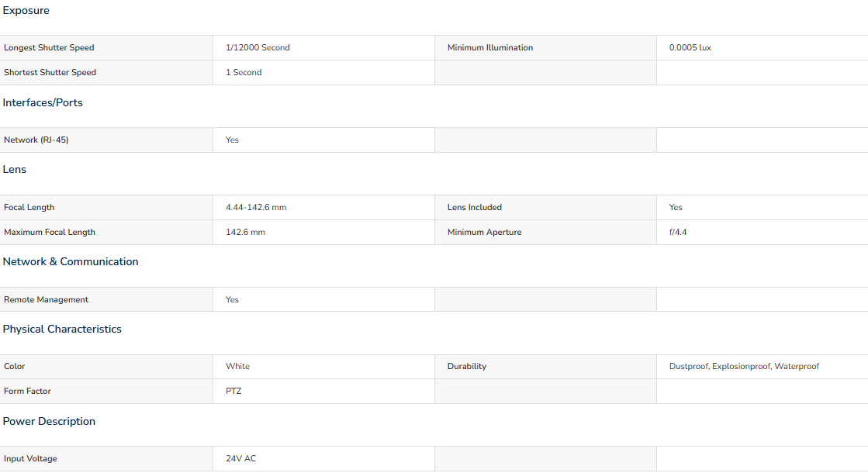The height and width of the screenshot is (473, 868).
Task: Click the 0.0005 lux value
Action: point(690,47)
